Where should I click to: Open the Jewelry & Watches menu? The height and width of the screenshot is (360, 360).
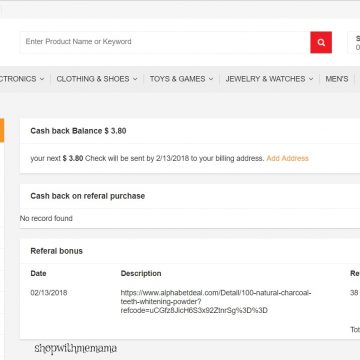[269, 79]
